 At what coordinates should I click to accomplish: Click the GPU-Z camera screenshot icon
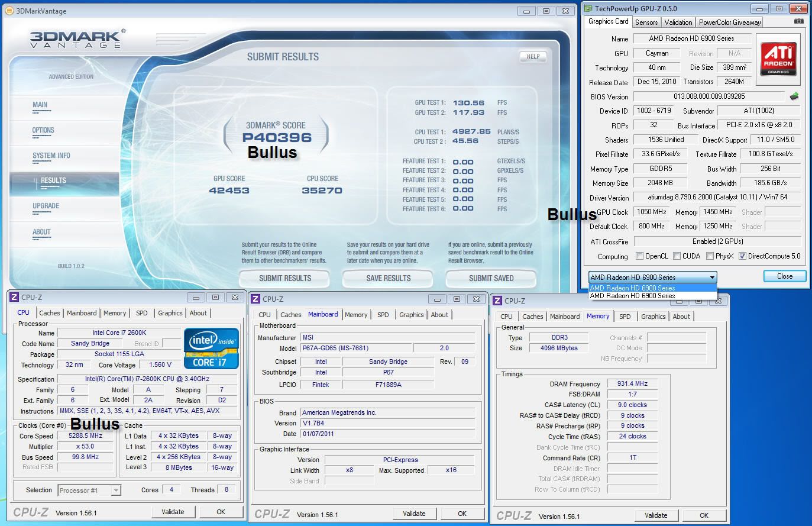coord(798,21)
